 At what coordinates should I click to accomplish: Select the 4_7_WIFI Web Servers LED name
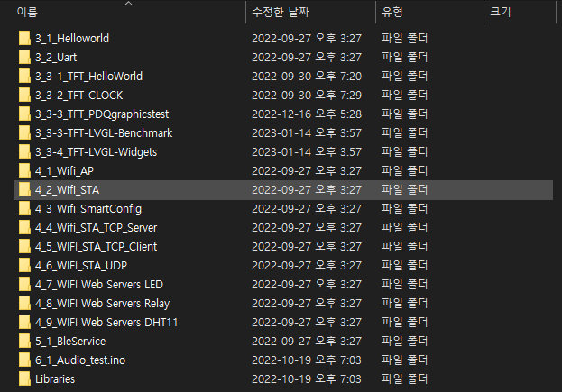(x=99, y=285)
